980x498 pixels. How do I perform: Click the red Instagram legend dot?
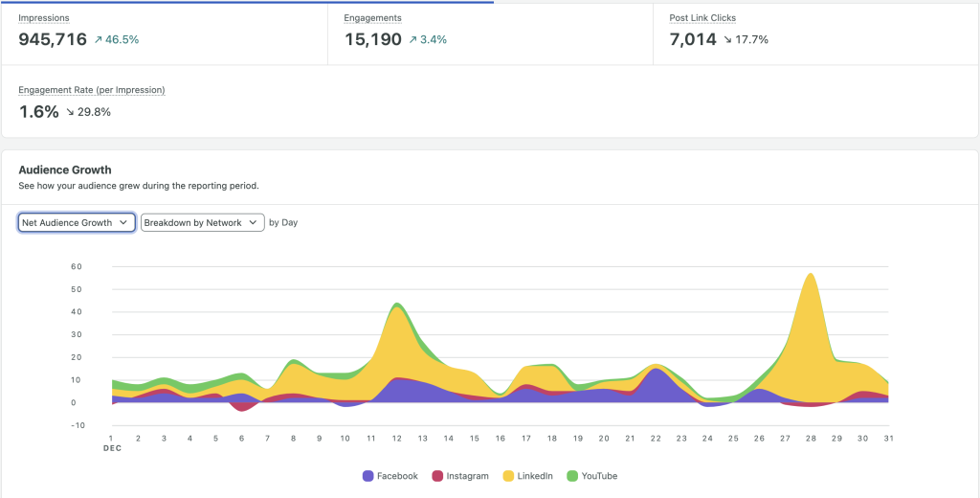pos(438,476)
